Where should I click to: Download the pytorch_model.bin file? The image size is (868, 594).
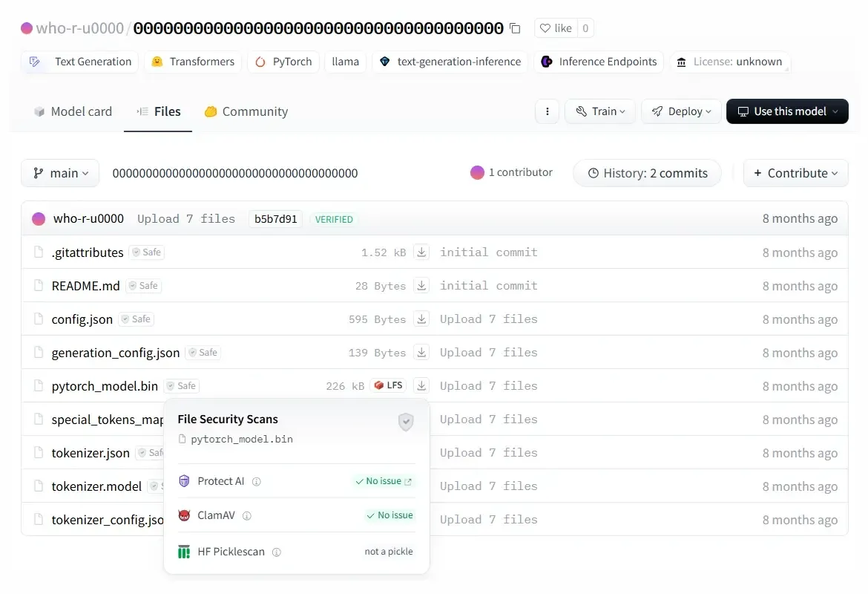pos(421,386)
